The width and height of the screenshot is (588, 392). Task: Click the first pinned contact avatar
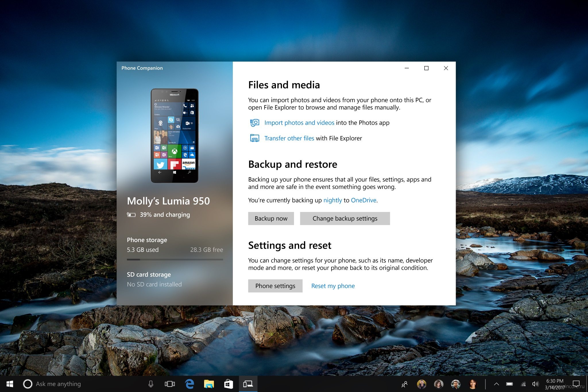421,384
